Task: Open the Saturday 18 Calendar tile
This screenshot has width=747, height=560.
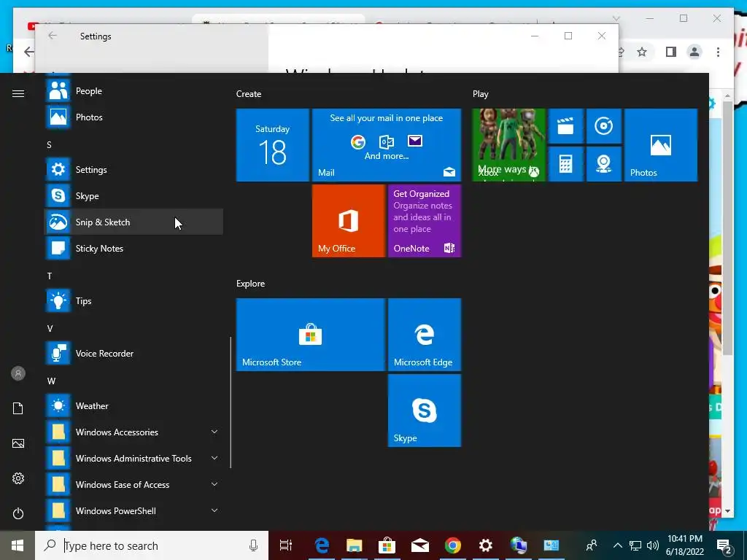Action: 273,145
